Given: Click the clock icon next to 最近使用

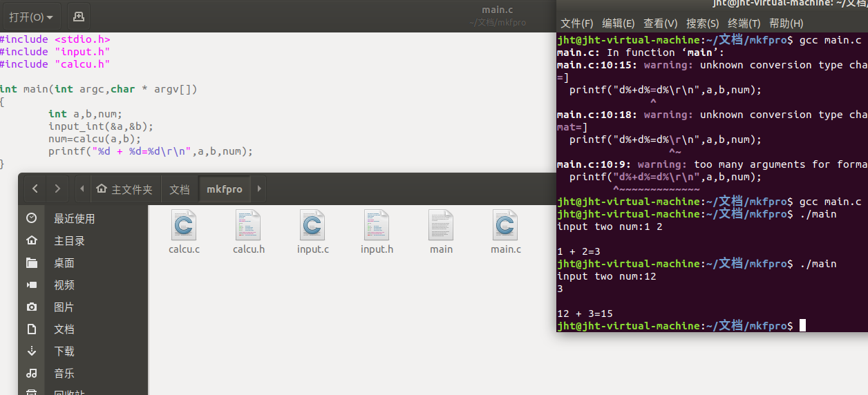Looking at the screenshot, I should 31,218.
